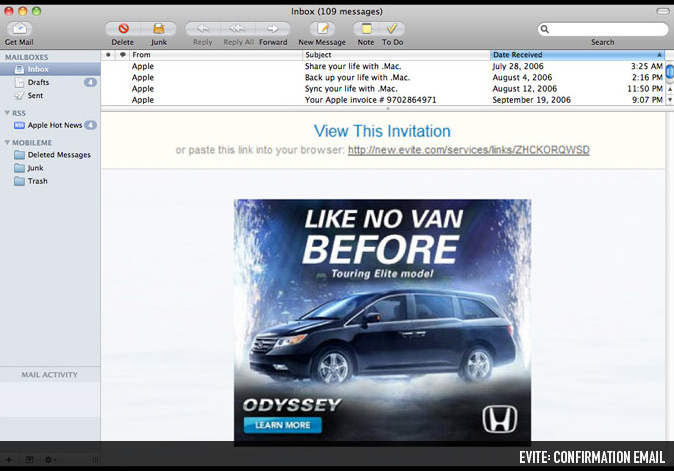Click the add mailbox plus button

tap(9, 459)
